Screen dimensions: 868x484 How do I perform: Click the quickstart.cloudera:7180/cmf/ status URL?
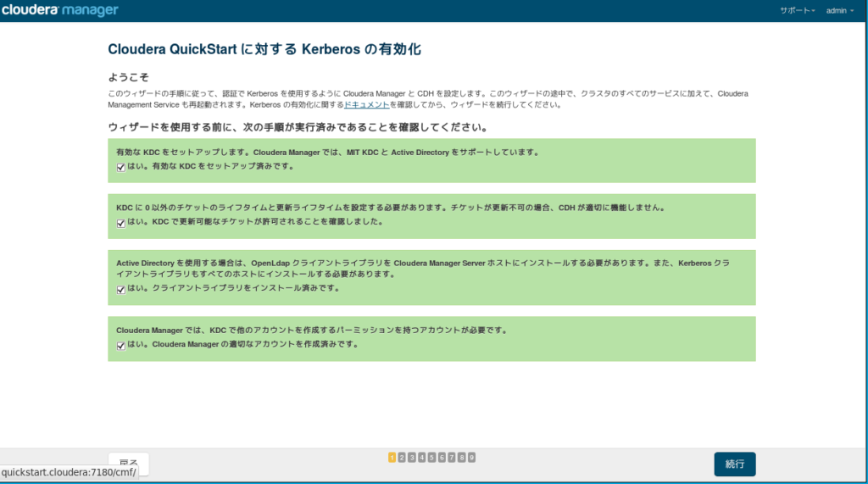click(x=69, y=472)
